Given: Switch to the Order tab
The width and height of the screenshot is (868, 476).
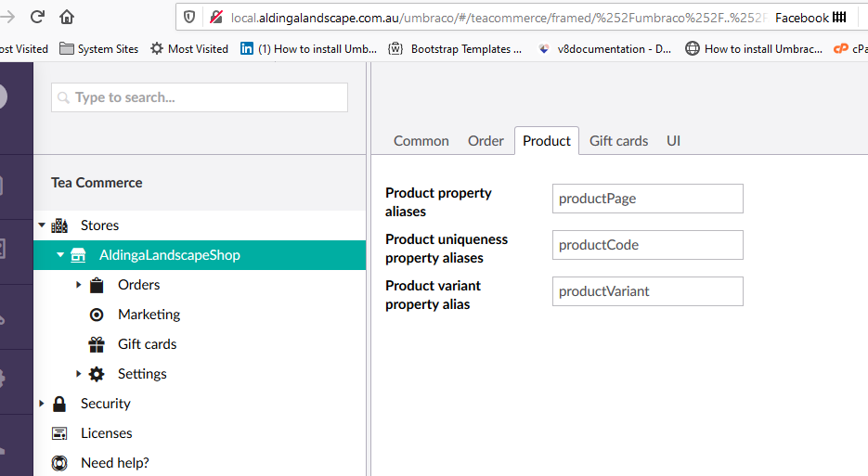Looking at the screenshot, I should (486, 141).
